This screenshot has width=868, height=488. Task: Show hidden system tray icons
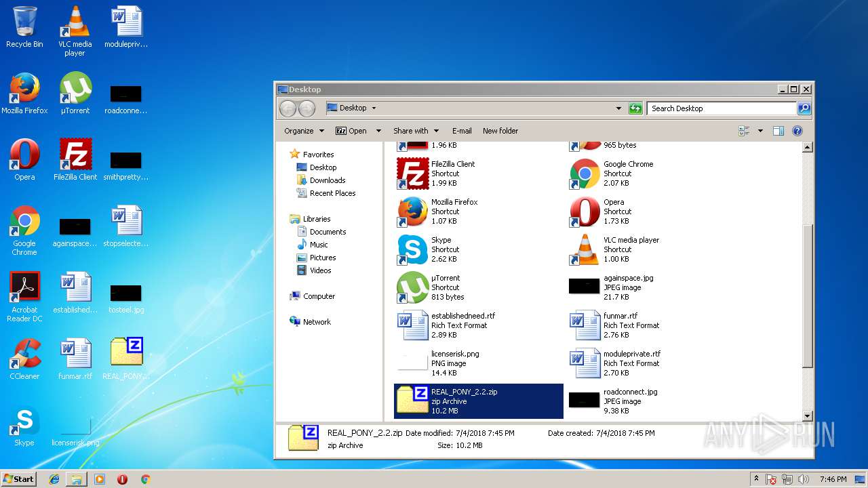[756, 479]
